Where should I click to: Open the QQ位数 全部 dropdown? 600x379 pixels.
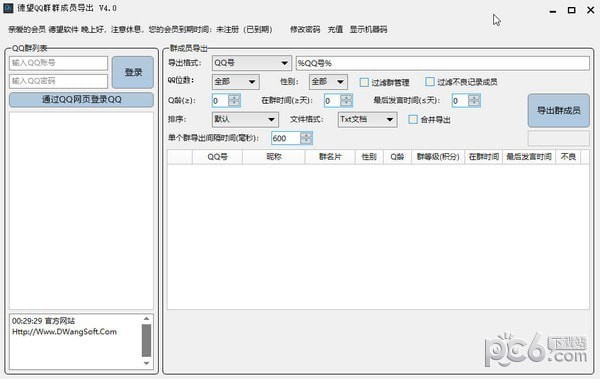coord(236,82)
